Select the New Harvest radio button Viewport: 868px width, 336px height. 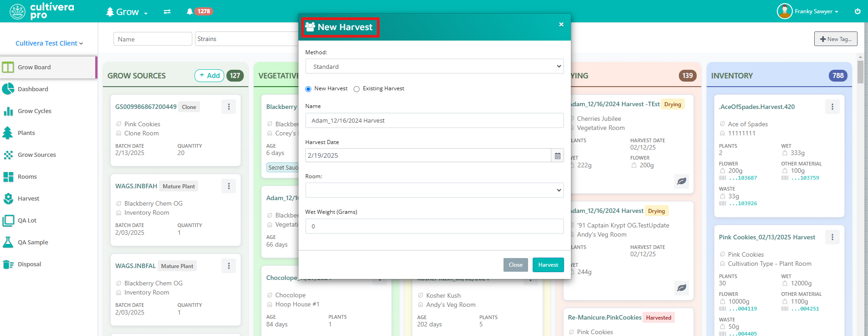(x=308, y=89)
